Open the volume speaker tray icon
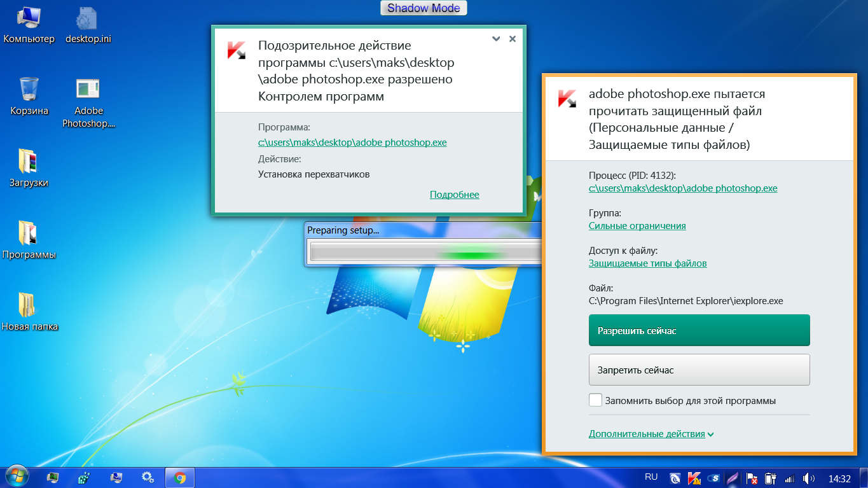The image size is (868, 488). (x=809, y=478)
